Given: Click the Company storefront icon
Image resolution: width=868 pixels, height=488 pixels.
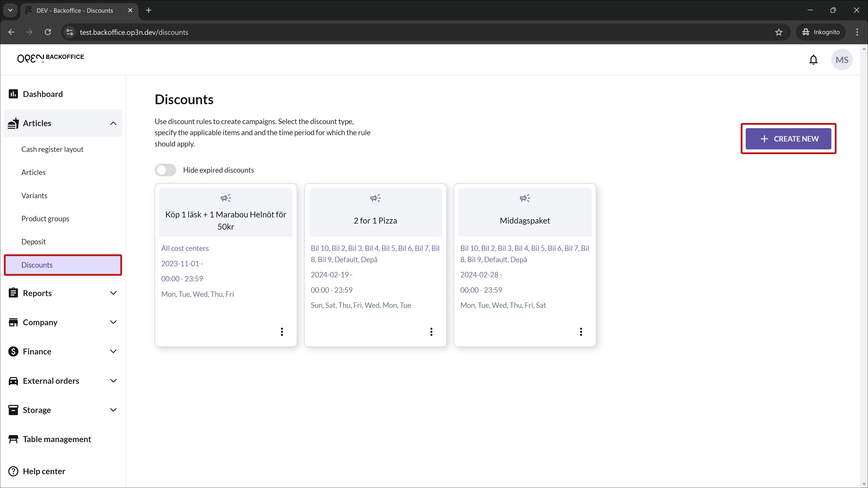Looking at the screenshot, I should [13, 322].
